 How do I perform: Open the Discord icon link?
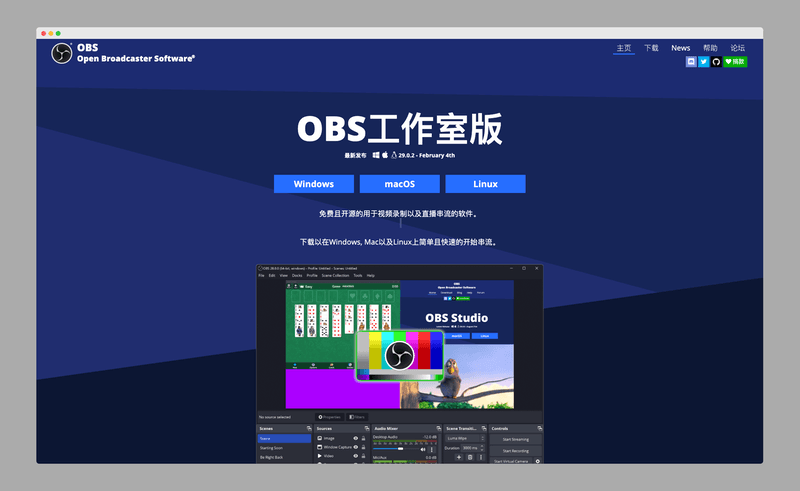[691, 62]
